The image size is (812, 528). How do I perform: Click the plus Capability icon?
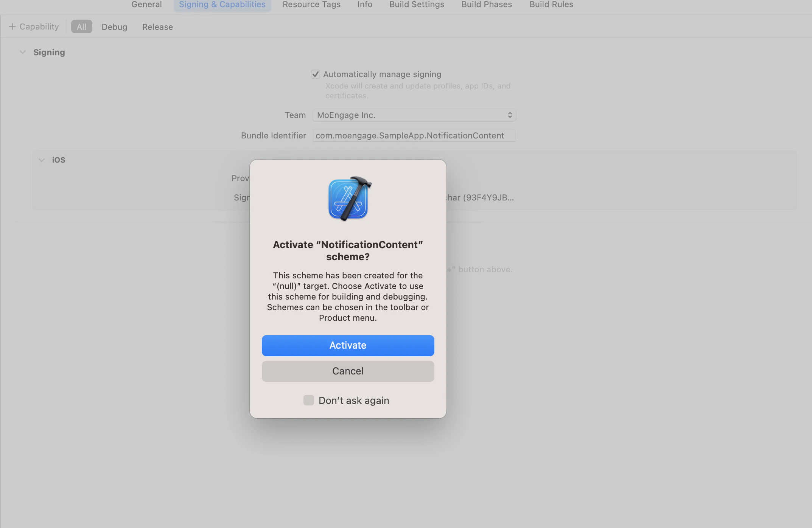[12, 26]
